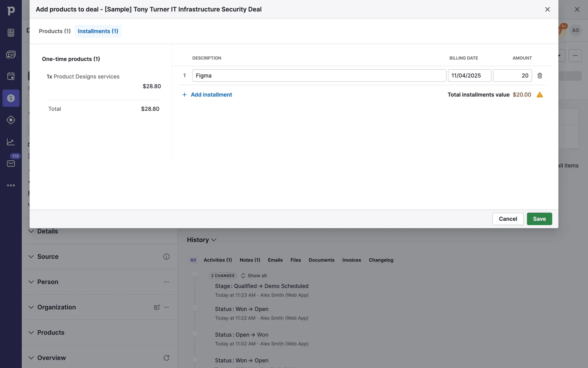Click the installment amount field
This screenshot has height=368, width=588.
(512, 75)
